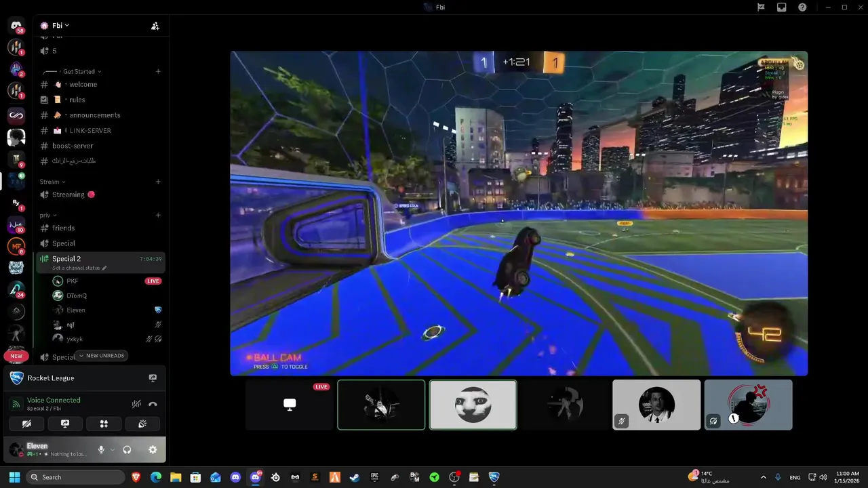
Task: Open the invite people icon beside Fbi
Action: click(x=155, y=26)
